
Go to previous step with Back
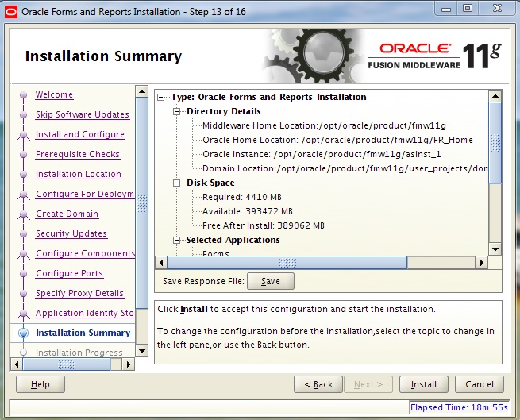[318, 384]
